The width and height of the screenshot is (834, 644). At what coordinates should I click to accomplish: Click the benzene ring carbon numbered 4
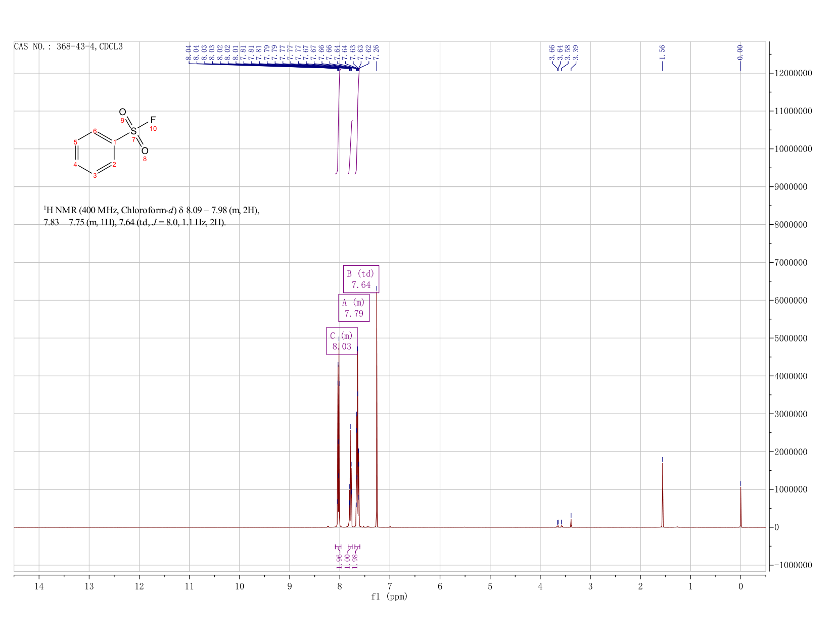pyautogui.click(x=75, y=164)
